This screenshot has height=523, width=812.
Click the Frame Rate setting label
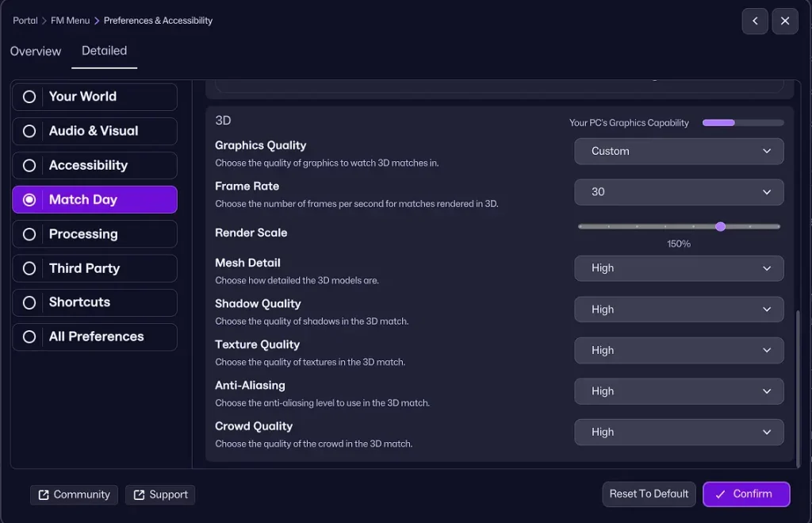pyautogui.click(x=247, y=186)
